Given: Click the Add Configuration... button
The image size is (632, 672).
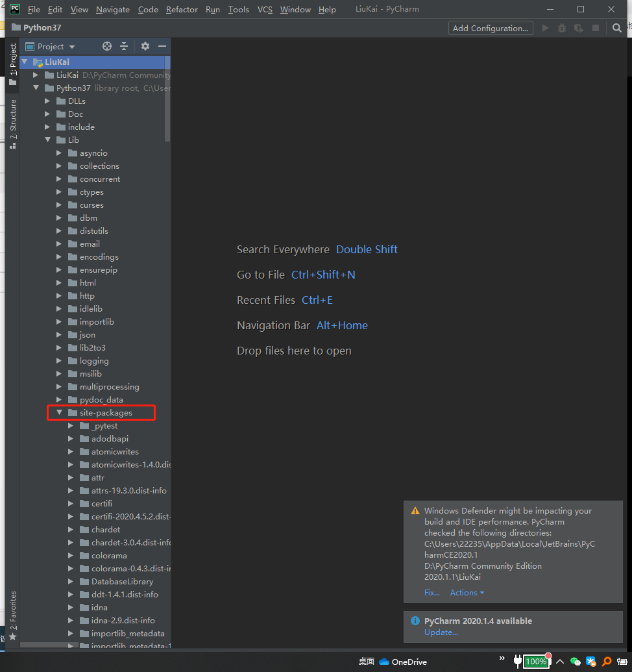Looking at the screenshot, I should tap(491, 29).
